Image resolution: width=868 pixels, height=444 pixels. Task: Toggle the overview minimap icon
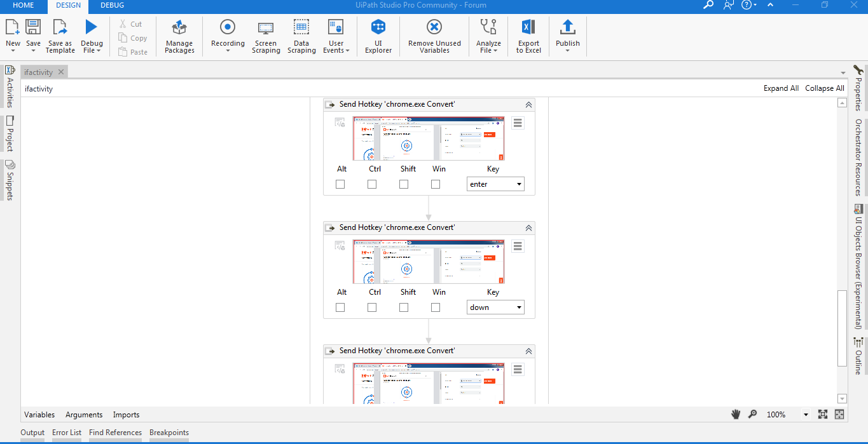click(839, 414)
